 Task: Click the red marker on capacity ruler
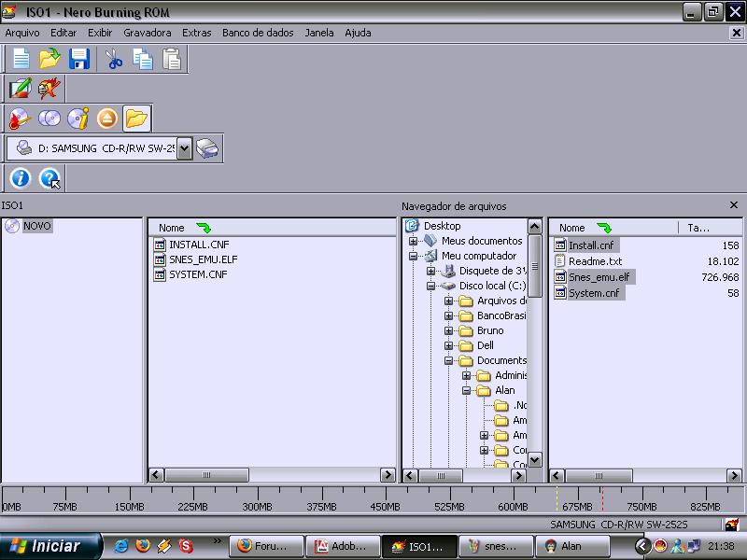[x=602, y=498]
